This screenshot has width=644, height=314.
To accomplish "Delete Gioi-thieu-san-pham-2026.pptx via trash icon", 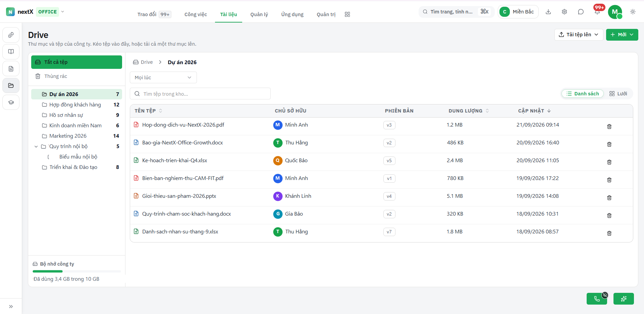I will coord(609,198).
